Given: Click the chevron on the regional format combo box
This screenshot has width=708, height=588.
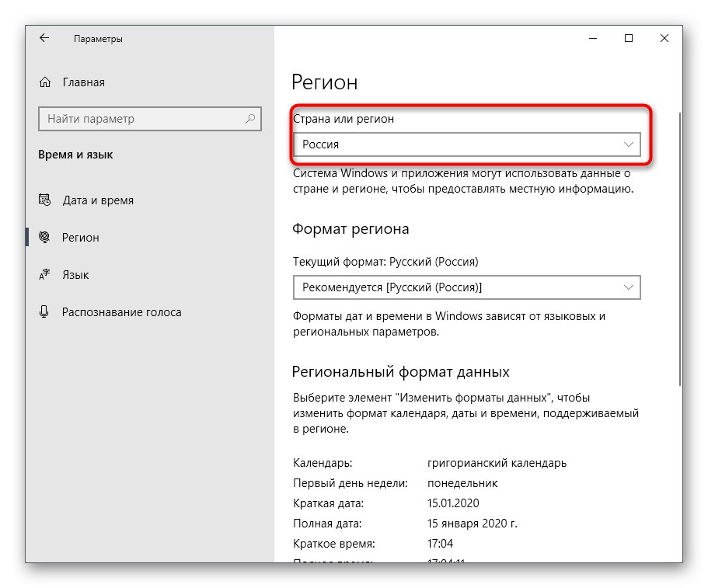Looking at the screenshot, I should (629, 287).
